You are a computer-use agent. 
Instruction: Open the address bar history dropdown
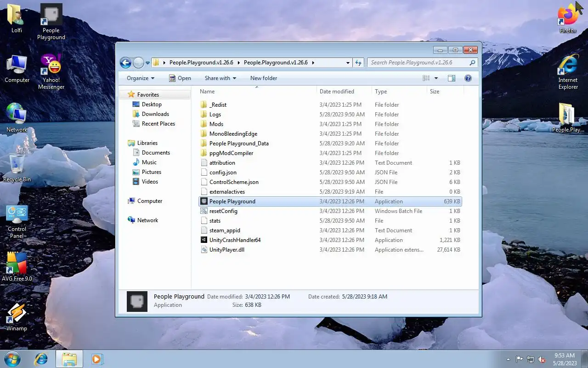point(348,63)
